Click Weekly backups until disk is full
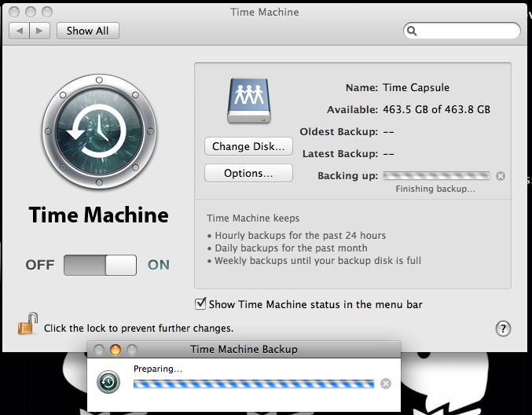The width and height of the screenshot is (532, 415). coord(318,261)
